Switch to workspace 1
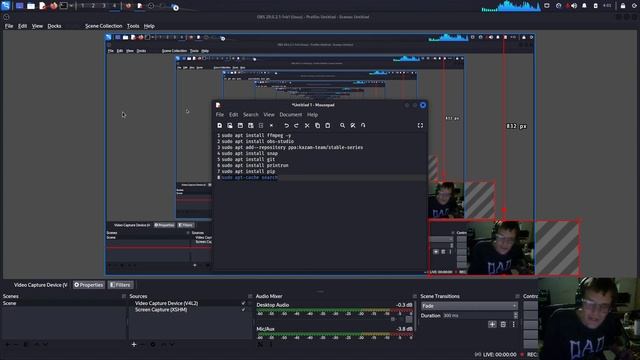This screenshot has width=640, height=360. point(82,6)
